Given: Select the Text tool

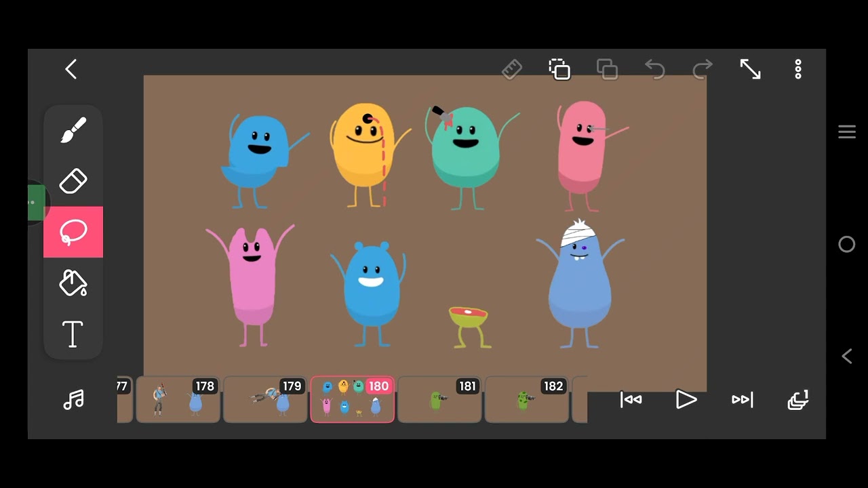Looking at the screenshot, I should coord(73,333).
